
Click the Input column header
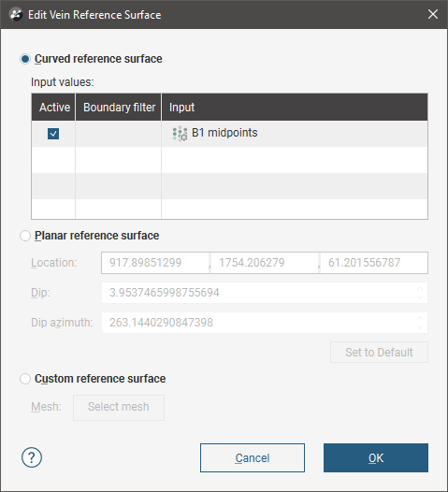[x=295, y=108]
